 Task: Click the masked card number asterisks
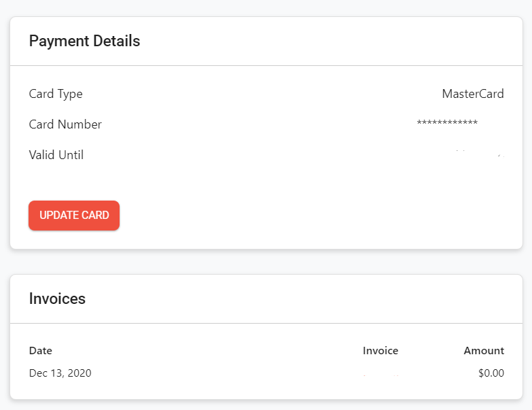447,122
